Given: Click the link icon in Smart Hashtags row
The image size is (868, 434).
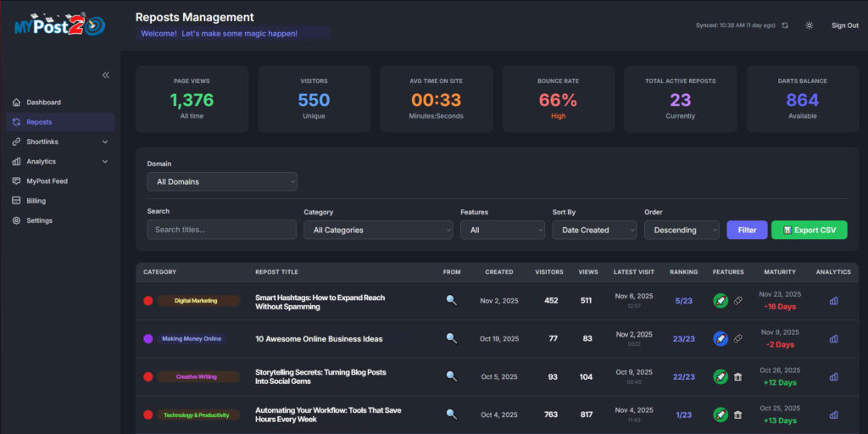Looking at the screenshot, I should (x=737, y=300).
